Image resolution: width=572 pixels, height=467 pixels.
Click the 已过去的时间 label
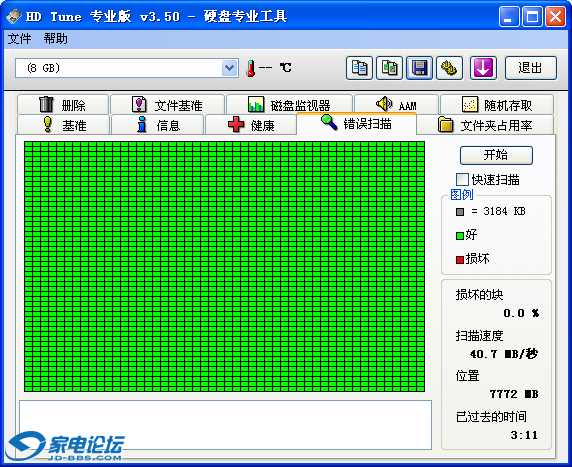click(x=491, y=416)
